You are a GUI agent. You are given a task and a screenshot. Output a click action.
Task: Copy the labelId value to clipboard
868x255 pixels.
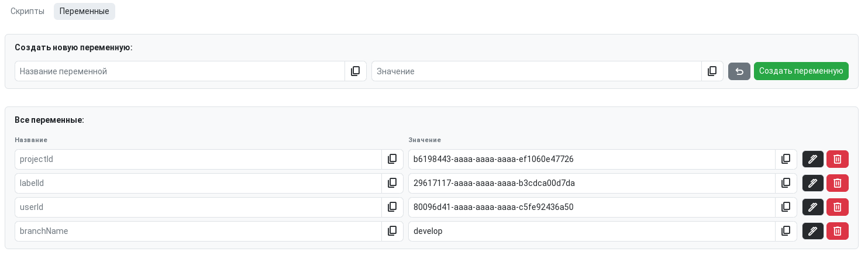786,183
